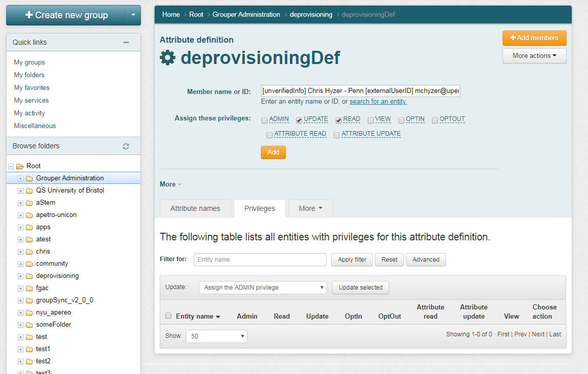Uncheck the UPDATE privilege checkbox

pyautogui.click(x=299, y=120)
